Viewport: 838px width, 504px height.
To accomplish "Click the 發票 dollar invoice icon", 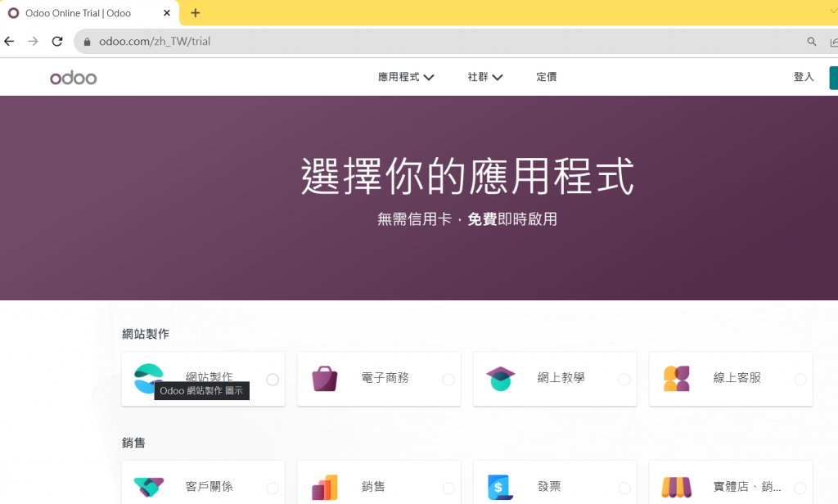I will [x=500, y=487].
